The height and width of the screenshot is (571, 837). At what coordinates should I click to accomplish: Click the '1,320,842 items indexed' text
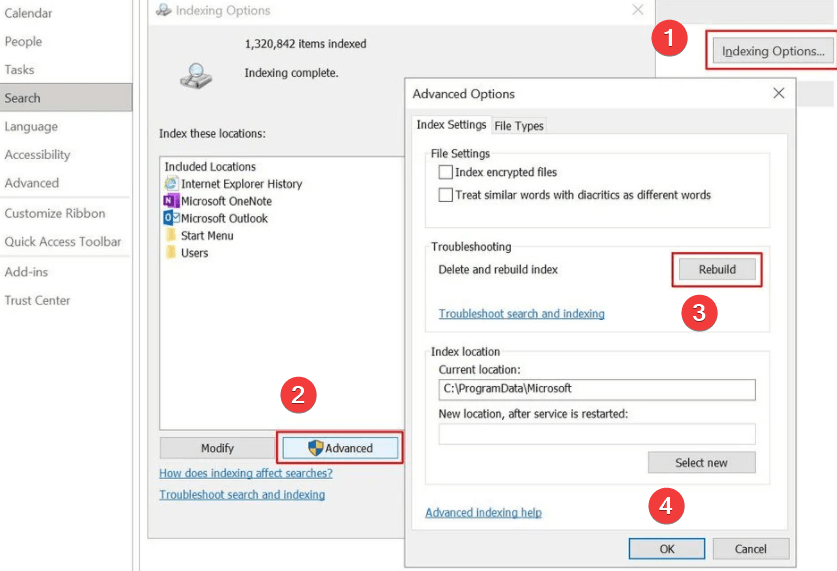click(305, 44)
